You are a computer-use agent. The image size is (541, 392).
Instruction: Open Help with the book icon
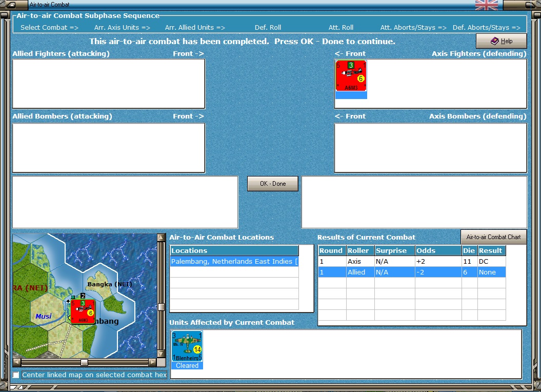click(502, 41)
